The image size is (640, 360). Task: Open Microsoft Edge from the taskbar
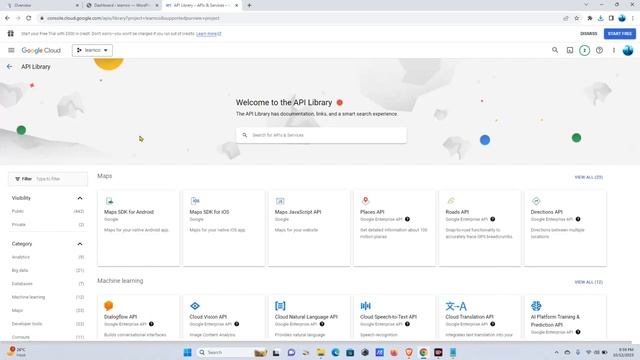pyautogui.click(x=336, y=352)
